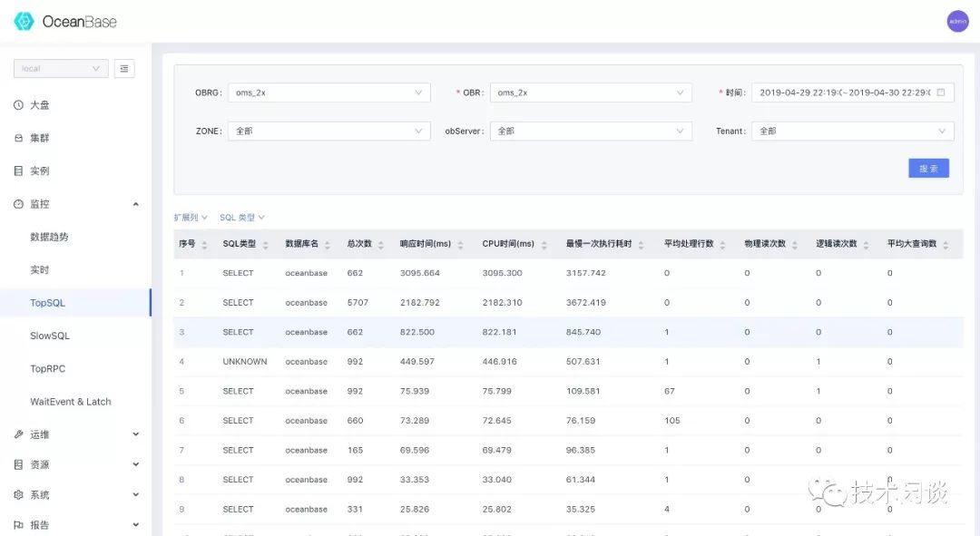Screen dimensions: 980x536
Task: Sort by the 最慢一次执行耗时 column sorter icon
Action: pyautogui.click(x=642, y=245)
